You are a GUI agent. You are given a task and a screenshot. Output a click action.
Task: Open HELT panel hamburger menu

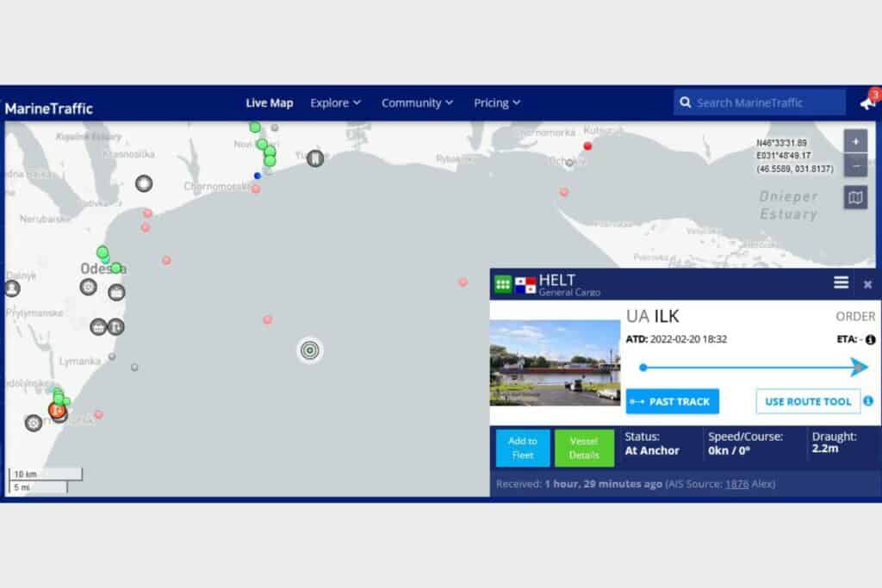841,282
